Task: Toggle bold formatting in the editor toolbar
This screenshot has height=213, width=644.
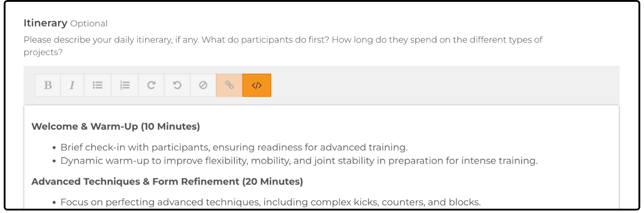Action: 48,85
